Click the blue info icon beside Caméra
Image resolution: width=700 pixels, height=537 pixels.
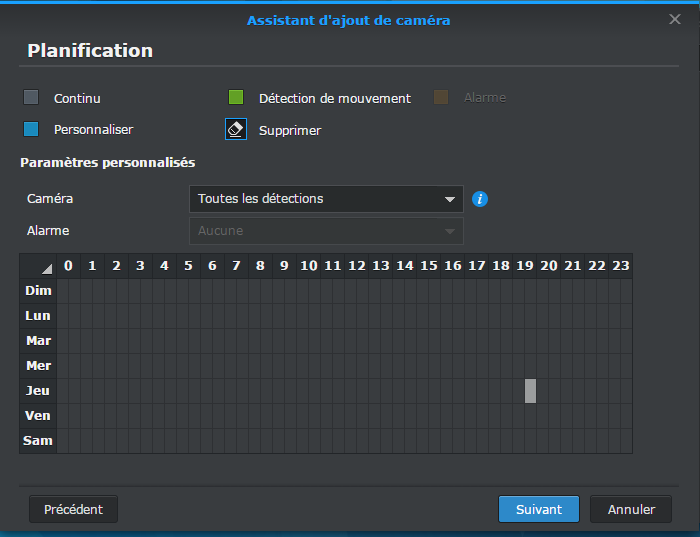click(x=480, y=199)
